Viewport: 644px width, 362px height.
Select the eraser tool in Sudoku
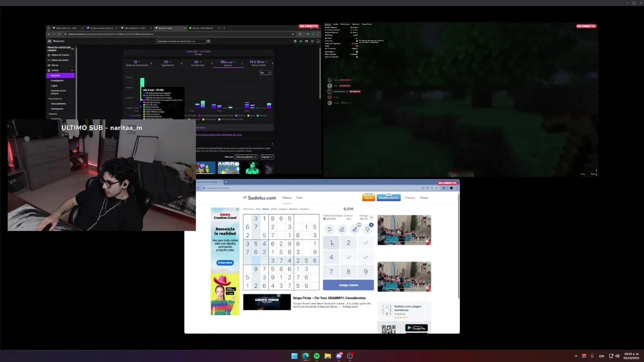342,229
